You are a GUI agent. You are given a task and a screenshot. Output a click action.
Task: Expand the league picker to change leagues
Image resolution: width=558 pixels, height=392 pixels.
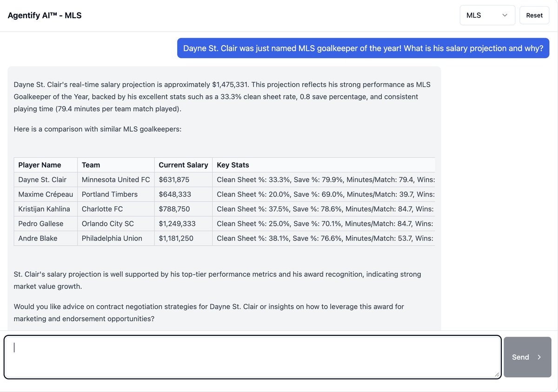click(487, 15)
